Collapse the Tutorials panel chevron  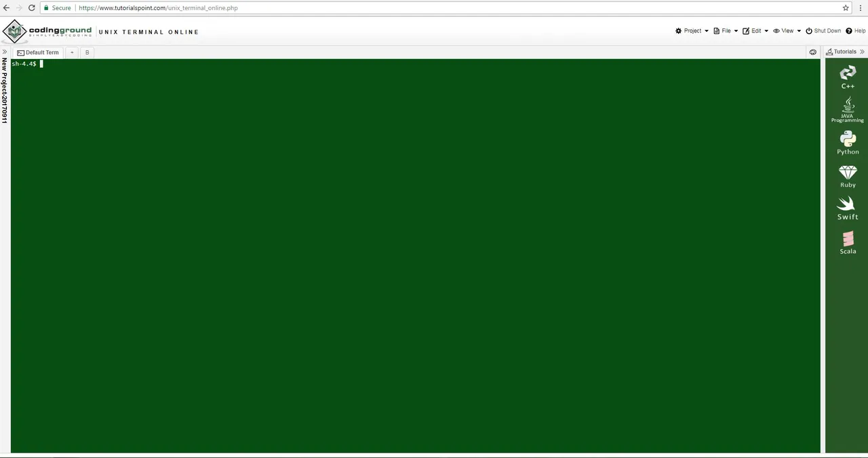pos(863,51)
